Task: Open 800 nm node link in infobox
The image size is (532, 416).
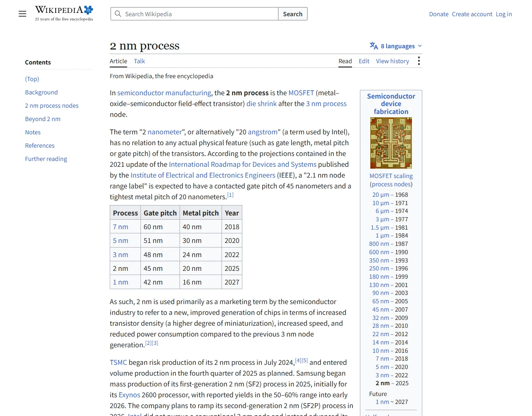Action: (379, 244)
